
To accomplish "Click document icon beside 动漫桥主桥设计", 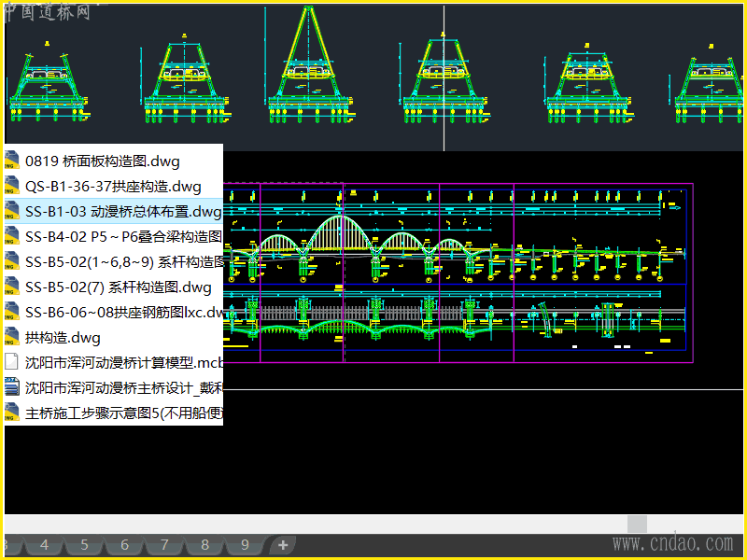I will (x=12, y=386).
